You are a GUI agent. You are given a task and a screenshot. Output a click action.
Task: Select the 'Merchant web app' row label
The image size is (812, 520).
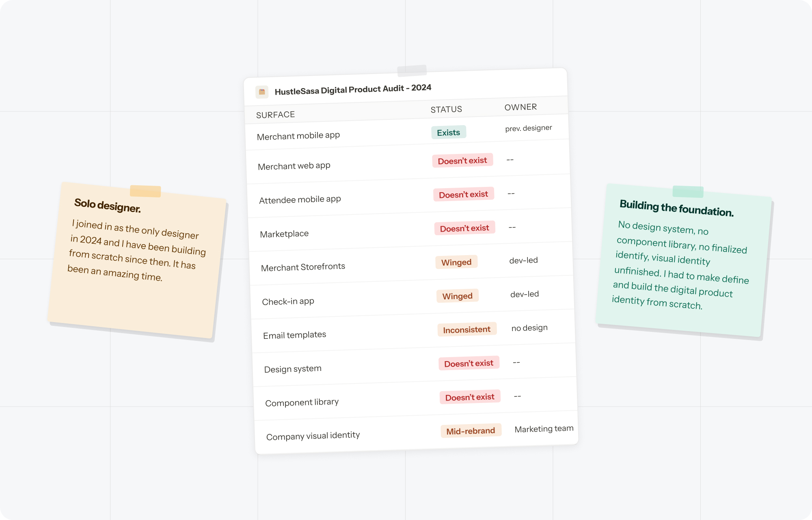(x=294, y=166)
